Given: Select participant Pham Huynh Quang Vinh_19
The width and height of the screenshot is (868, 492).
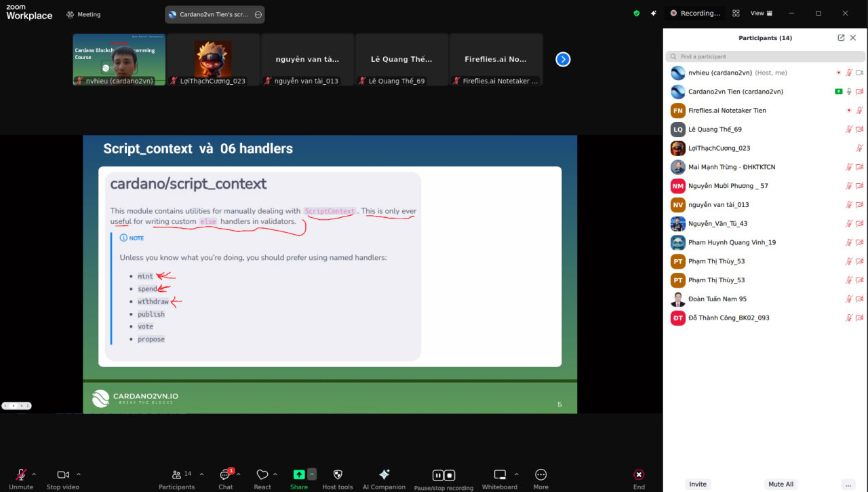Looking at the screenshot, I should point(765,242).
